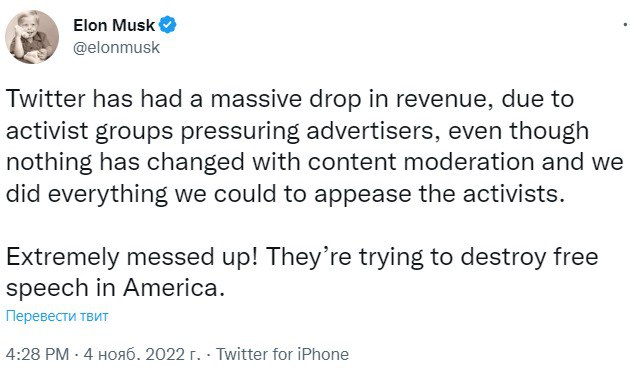Click the blue verified checkmark badge
630x371 pixels.
[x=168, y=25]
